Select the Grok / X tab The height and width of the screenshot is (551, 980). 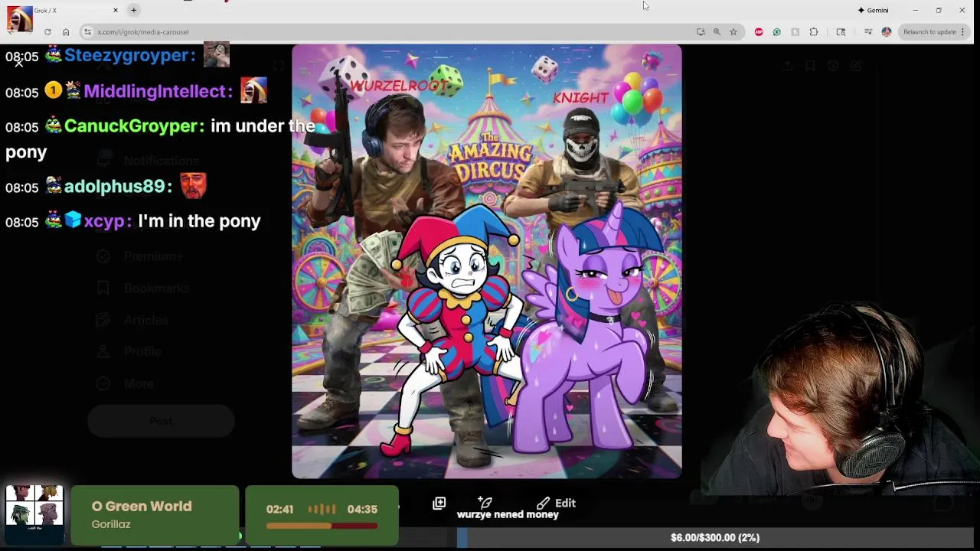(65, 10)
